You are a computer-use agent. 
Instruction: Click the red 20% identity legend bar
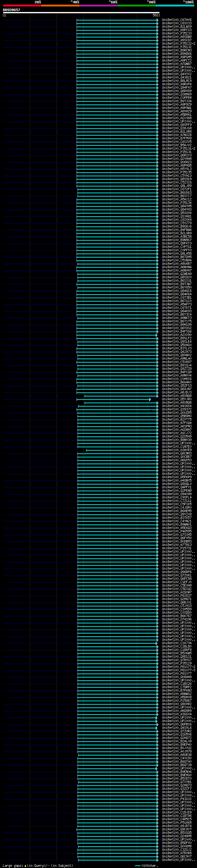22,6
